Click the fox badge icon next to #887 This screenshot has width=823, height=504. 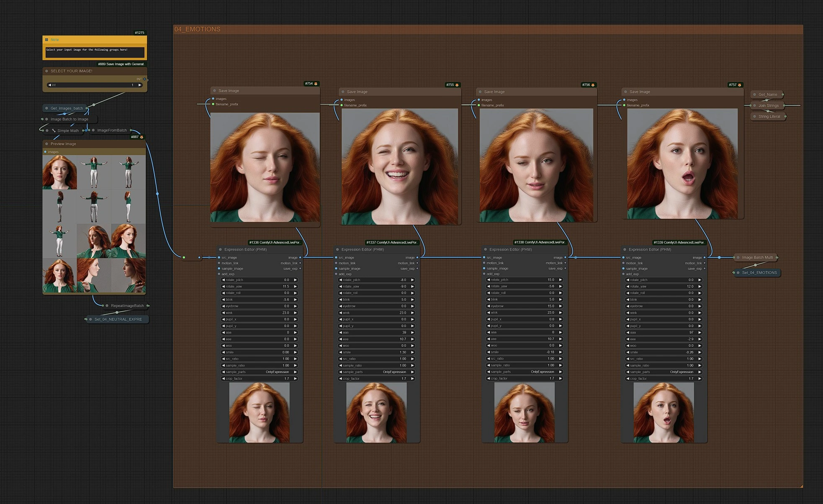141,137
